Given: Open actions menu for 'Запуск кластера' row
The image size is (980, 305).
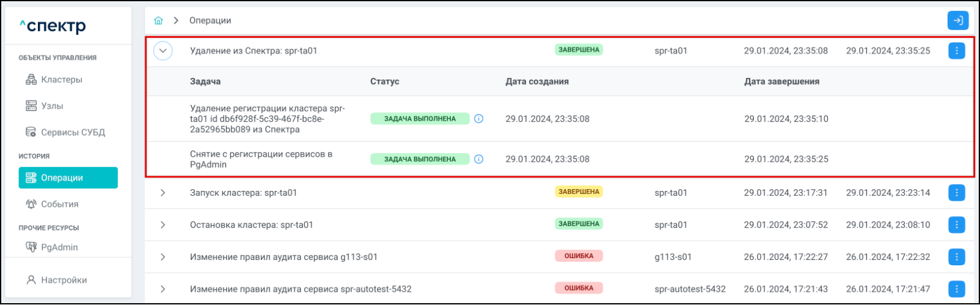Looking at the screenshot, I should [956, 193].
